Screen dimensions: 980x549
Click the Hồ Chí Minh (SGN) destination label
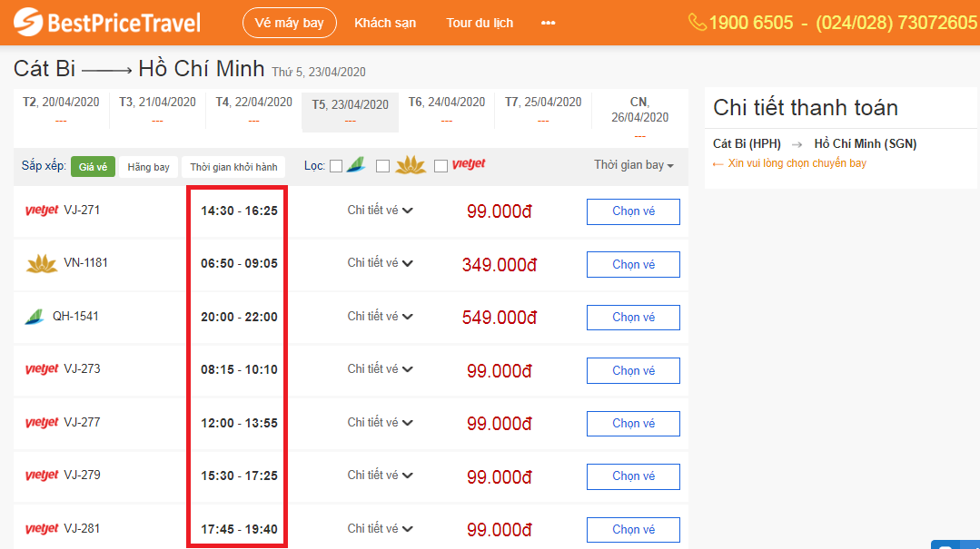point(865,144)
